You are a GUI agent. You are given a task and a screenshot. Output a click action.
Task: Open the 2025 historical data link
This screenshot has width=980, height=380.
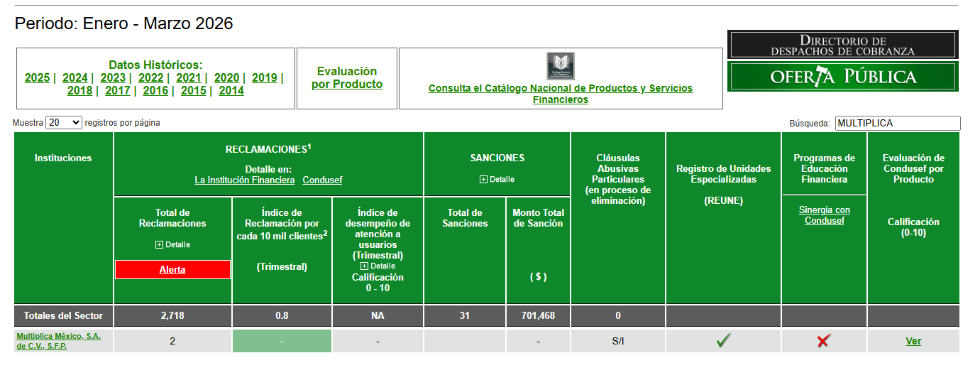pos(37,78)
